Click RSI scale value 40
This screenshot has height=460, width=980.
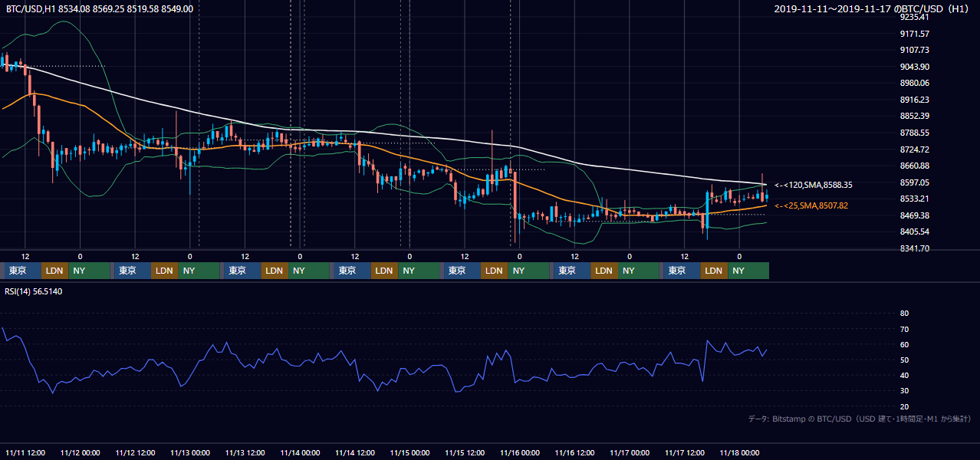pos(904,375)
